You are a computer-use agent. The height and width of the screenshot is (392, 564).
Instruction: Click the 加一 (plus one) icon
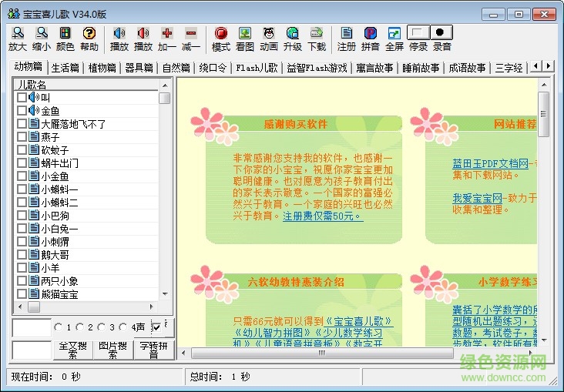coord(167,34)
